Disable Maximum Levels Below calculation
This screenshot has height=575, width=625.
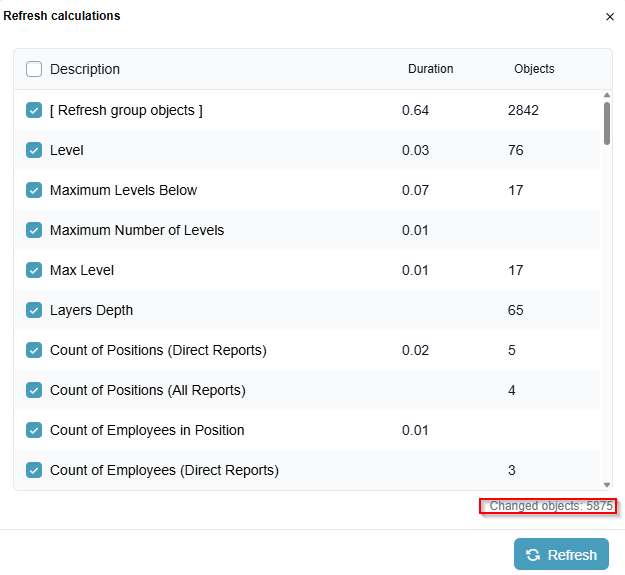click(x=34, y=190)
